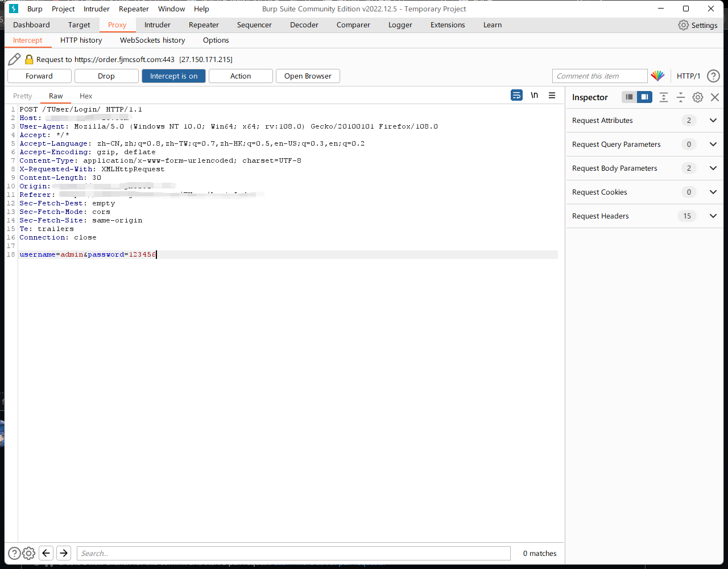Click the pencil edit icon beside the request URL
Screen dimensions: 728x569
pos(14,59)
